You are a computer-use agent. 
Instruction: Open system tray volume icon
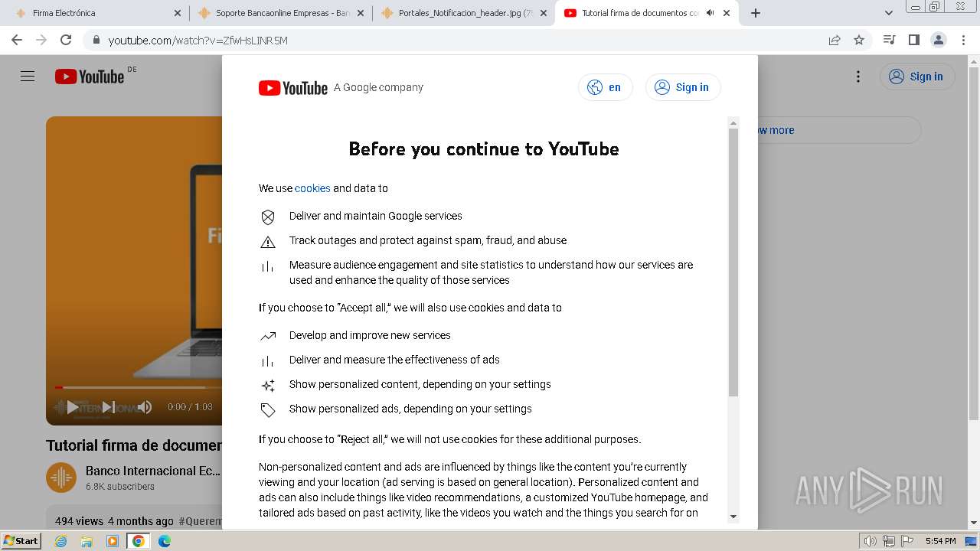pos(871,541)
